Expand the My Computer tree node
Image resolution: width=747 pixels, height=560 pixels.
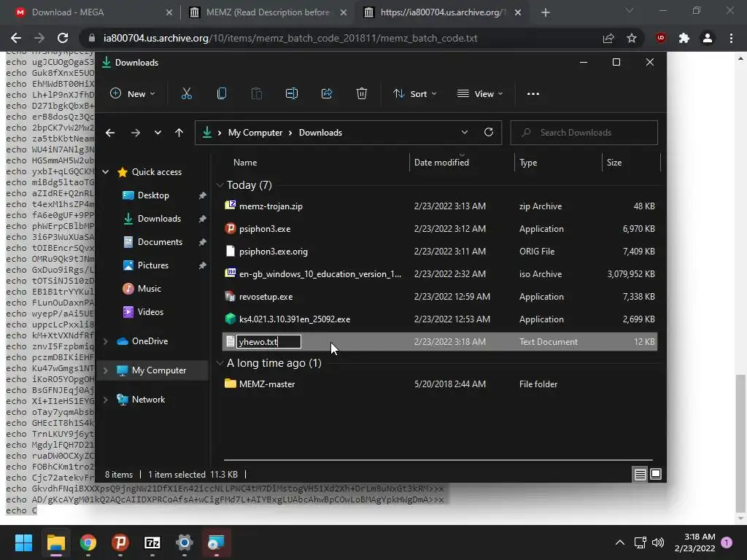(x=106, y=370)
